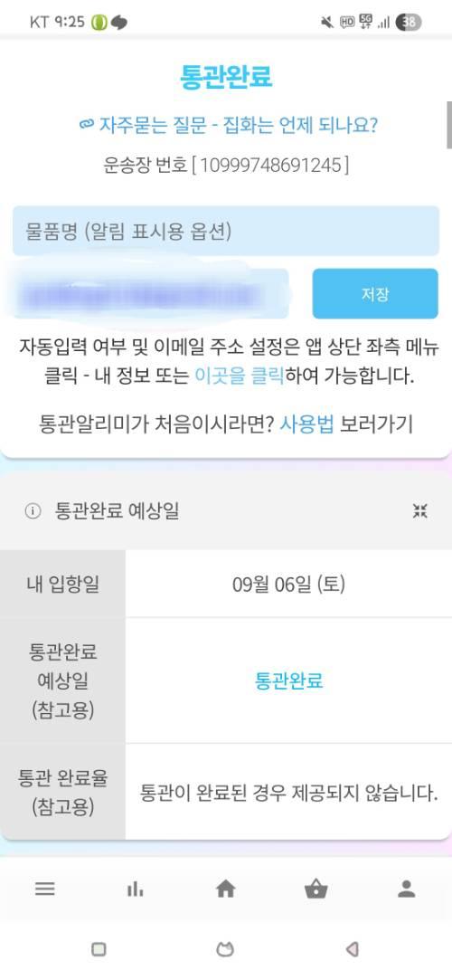Open the profile person icon
Viewport: 452px width, 980px height.
[407, 889]
